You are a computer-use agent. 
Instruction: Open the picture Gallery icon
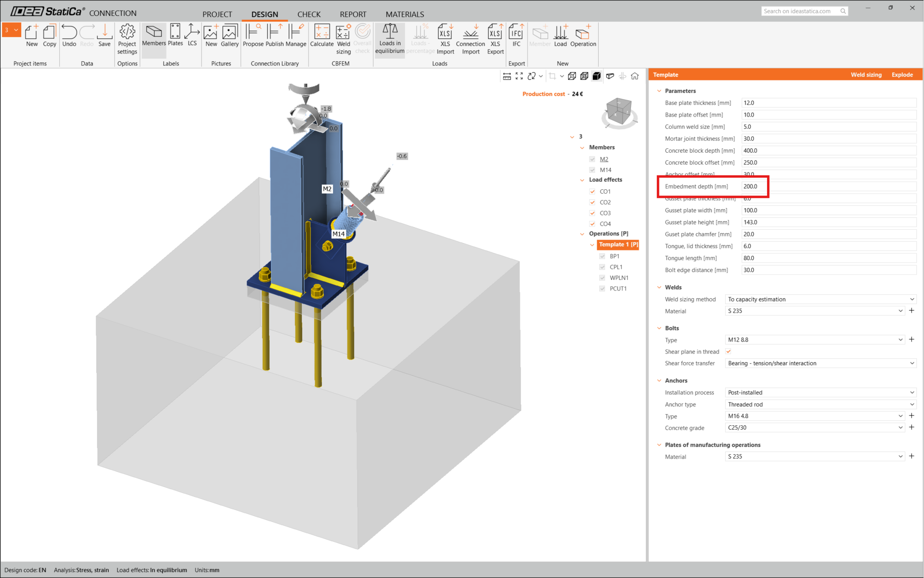click(230, 36)
